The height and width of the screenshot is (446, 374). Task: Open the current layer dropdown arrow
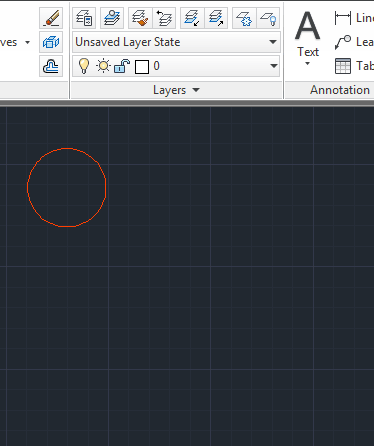coord(274,66)
